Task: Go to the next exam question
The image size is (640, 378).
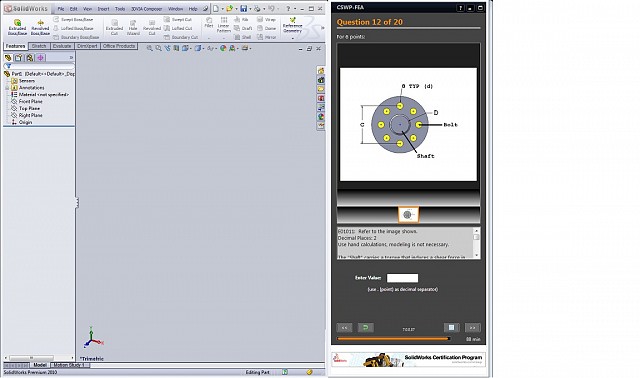Action: tap(473, 328)
